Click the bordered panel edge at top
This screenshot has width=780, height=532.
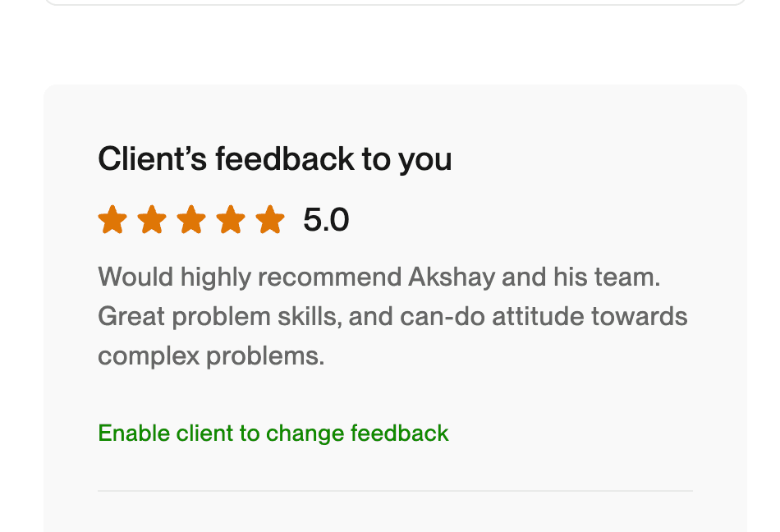[394, 4]
